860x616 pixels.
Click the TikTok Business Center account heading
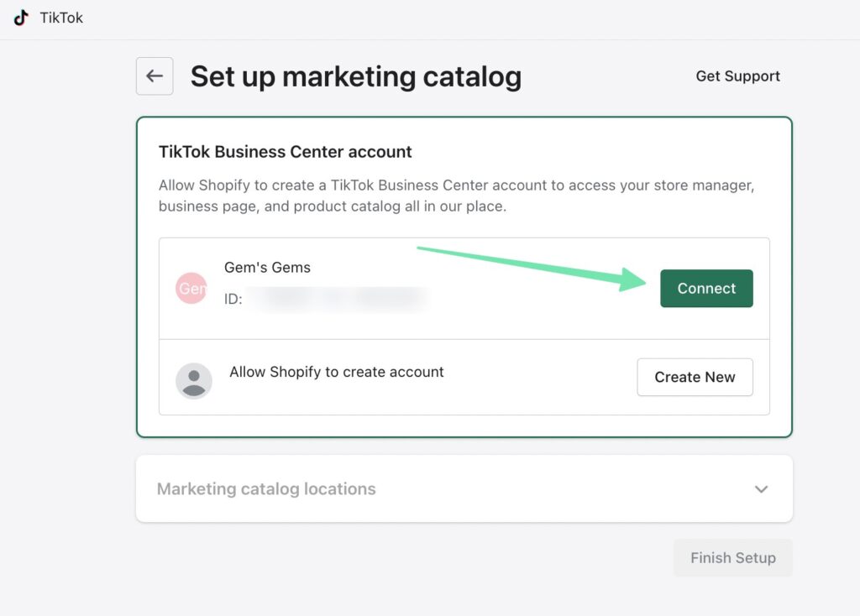286,152
